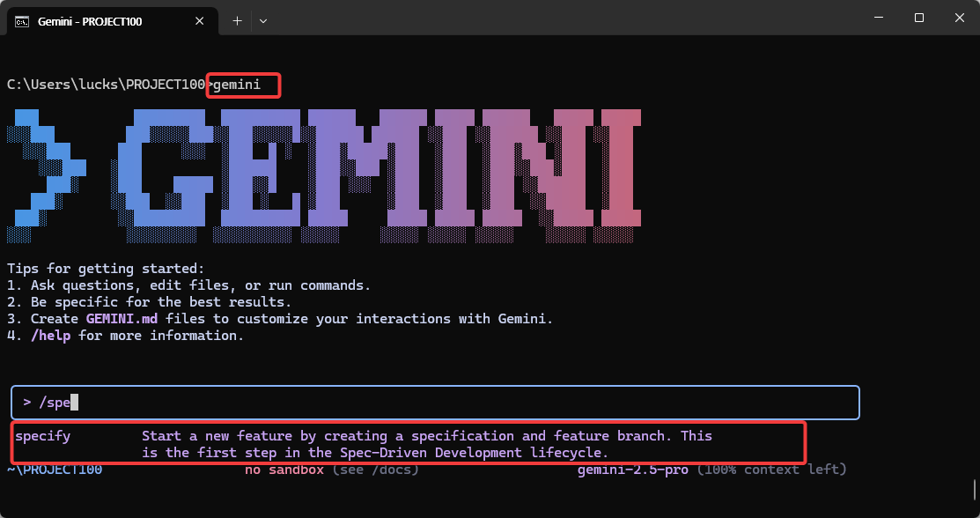Close the terminal window
Screen dimensions: 980x518
960,18
